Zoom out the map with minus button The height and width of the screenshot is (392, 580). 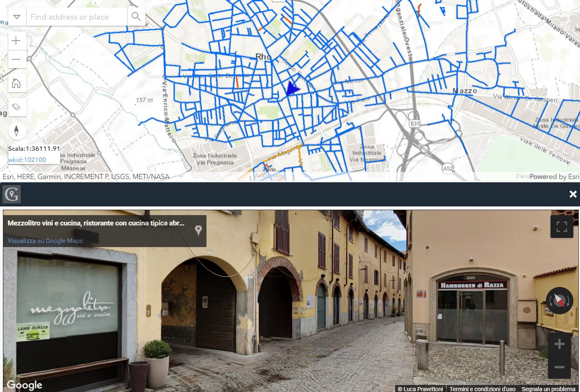(16, 59)
